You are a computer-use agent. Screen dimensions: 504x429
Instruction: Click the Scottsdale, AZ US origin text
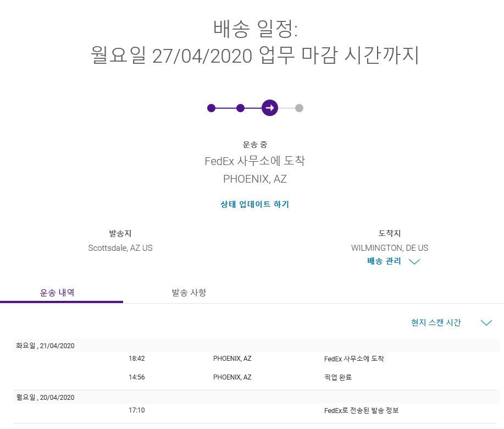pos(120,248)
